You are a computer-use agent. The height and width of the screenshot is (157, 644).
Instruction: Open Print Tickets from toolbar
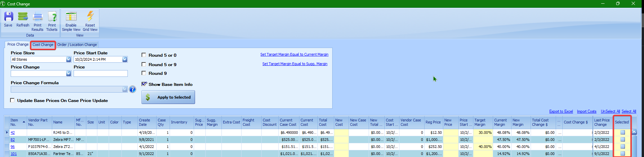[52, 17]
